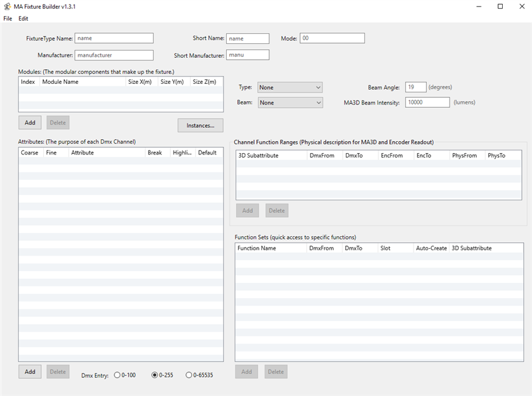Click the Beam Angle degrees field
This screenshot has width=532, height=396.
[416, 87]
